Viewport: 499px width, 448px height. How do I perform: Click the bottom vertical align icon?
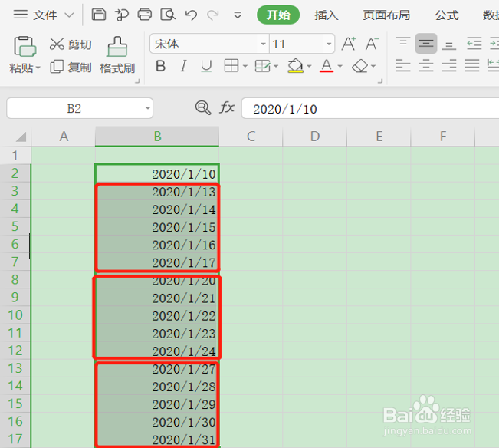pyautogui.click(x=449, y=44)
